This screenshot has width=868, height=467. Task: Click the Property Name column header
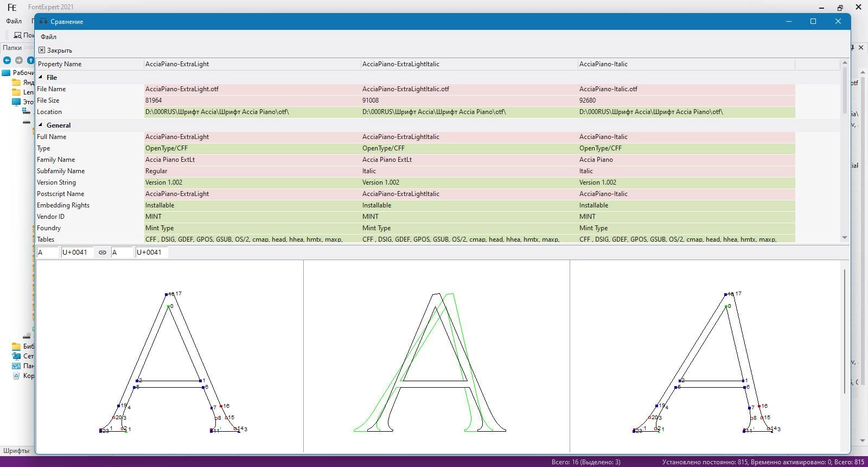point(90,64)
